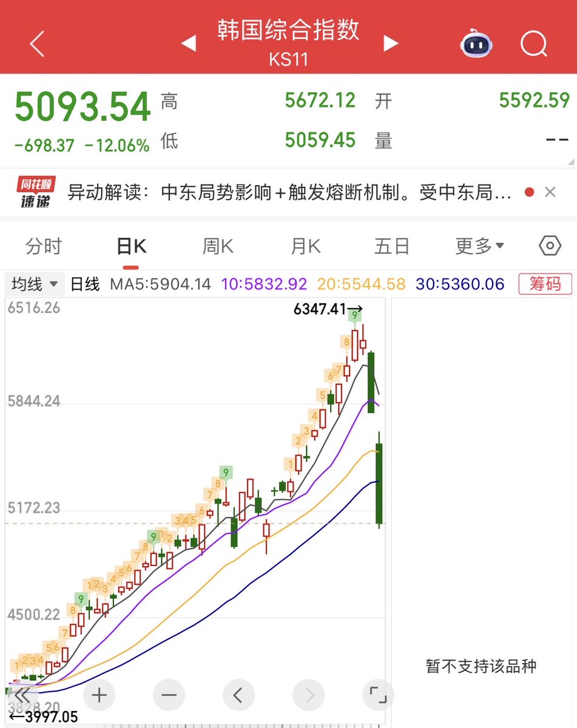Image resolution: width=577 pixels, height=728 pixels.
Task: Move chart left with the chevron button
Action: point(238,695)
